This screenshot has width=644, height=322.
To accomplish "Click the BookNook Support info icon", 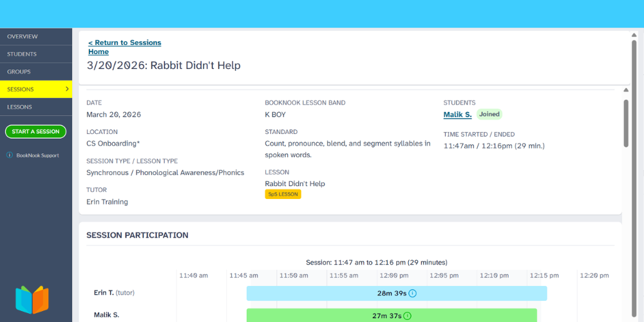I will point(10,155).
